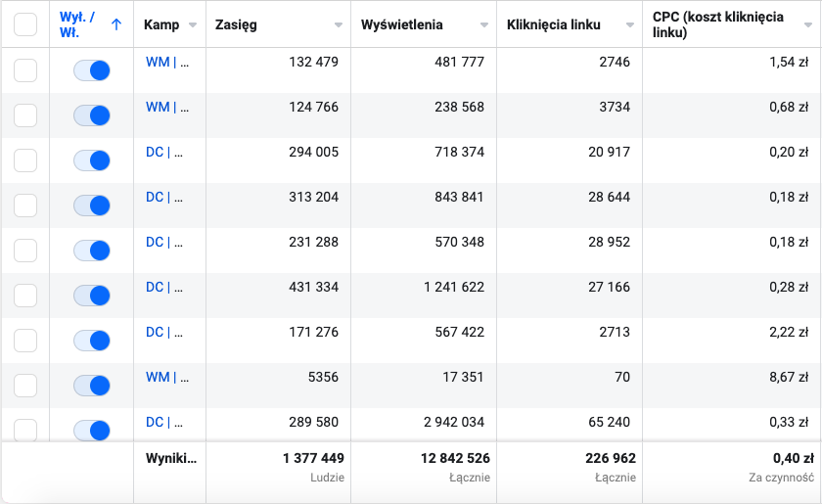Image resolution: width=822 pixels, height=504 pixels.
Task: Click WM campaign link with 8,67 zł CPC
Action: (167, 377)
